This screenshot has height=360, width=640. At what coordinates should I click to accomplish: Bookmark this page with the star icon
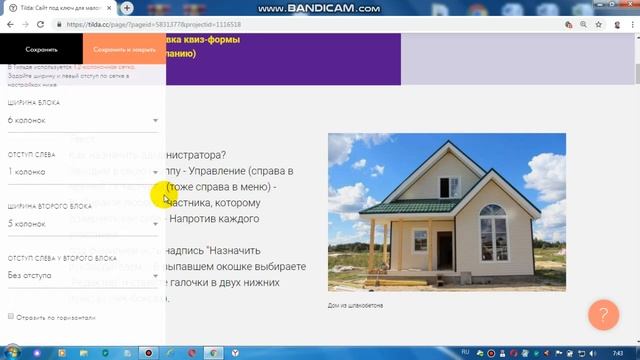(599, 24)
